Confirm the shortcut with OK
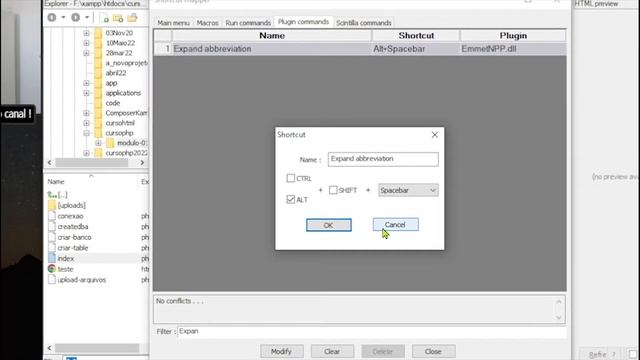Image resolution: width=640 pixels, height=360 pixels. [x=329, y=225]
